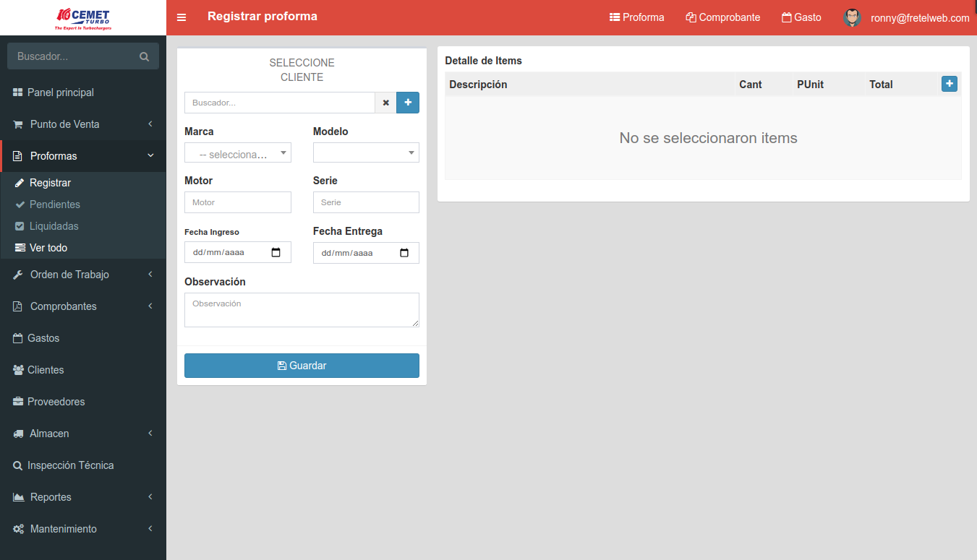Clear the client search with the X icon
The width and height of the screenshot is (977, 560).
(385, 103)
